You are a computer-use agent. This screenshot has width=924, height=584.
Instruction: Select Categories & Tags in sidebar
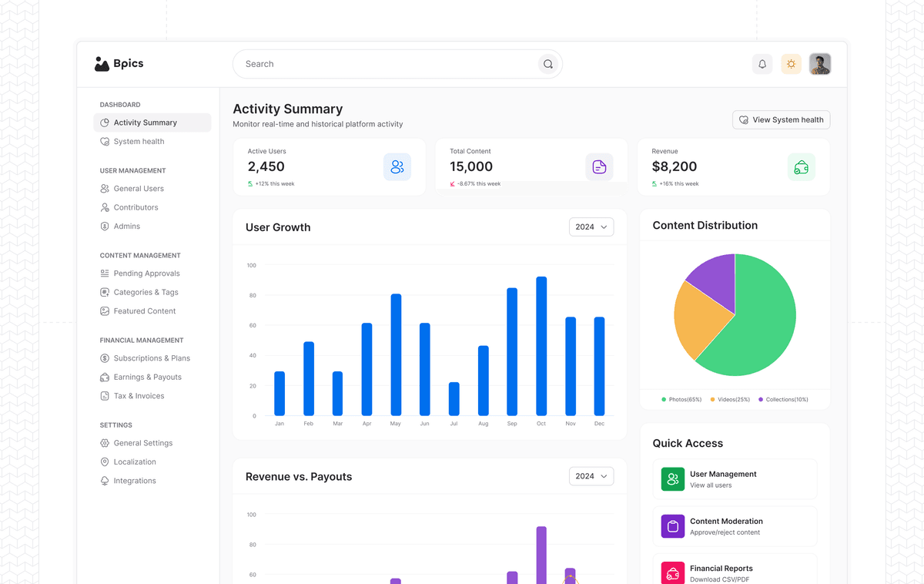click(152, 292)
